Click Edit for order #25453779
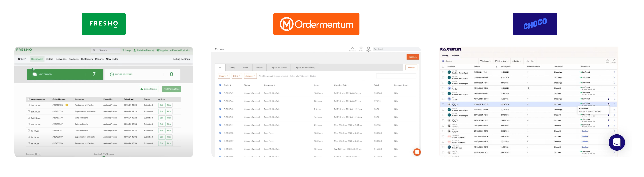Screen dimensions: 644x177 click(161, 112)
